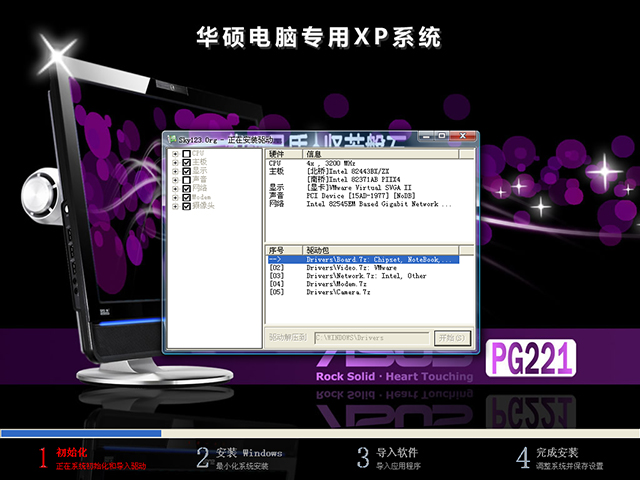Maximize the driver installation window
The height and width of the screenshot is (480, 640).
pyautogui.click(x=454, y=141)
